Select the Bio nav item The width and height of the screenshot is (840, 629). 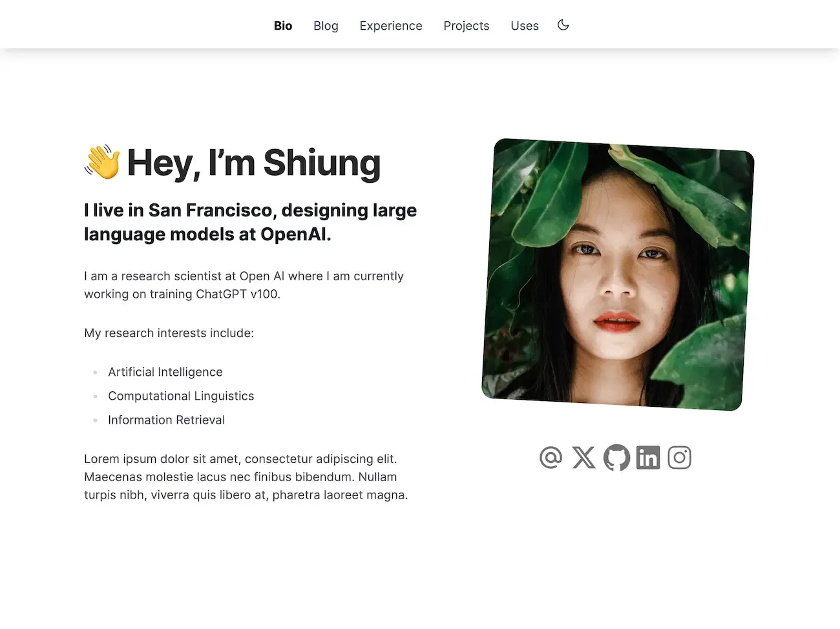(283, 26)
